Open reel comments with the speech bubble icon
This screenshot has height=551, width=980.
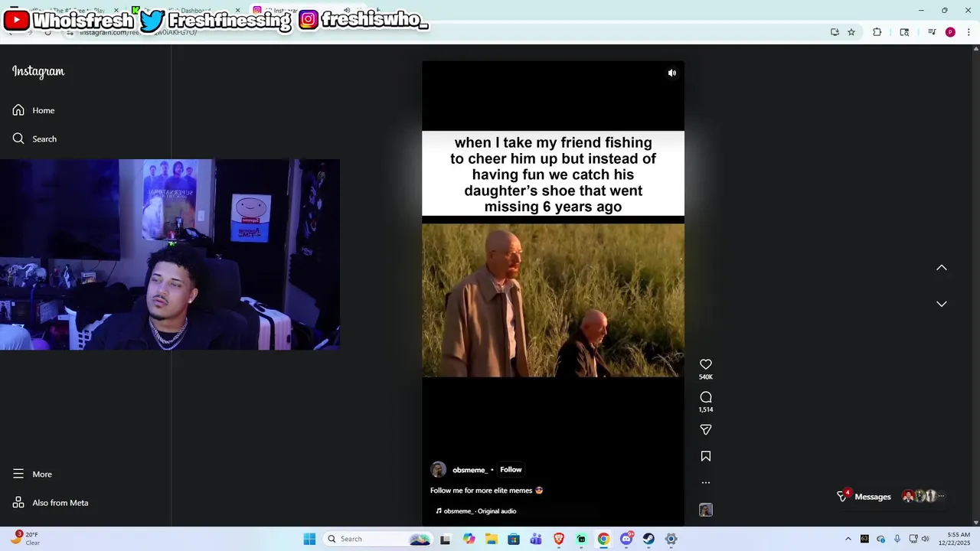(x=706, y=397)
